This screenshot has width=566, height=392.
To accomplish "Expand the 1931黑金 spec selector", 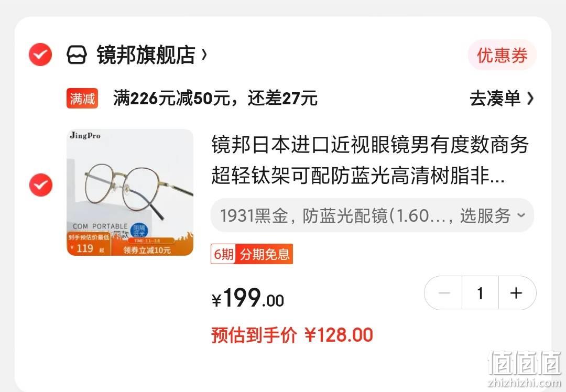I will 372,215.
